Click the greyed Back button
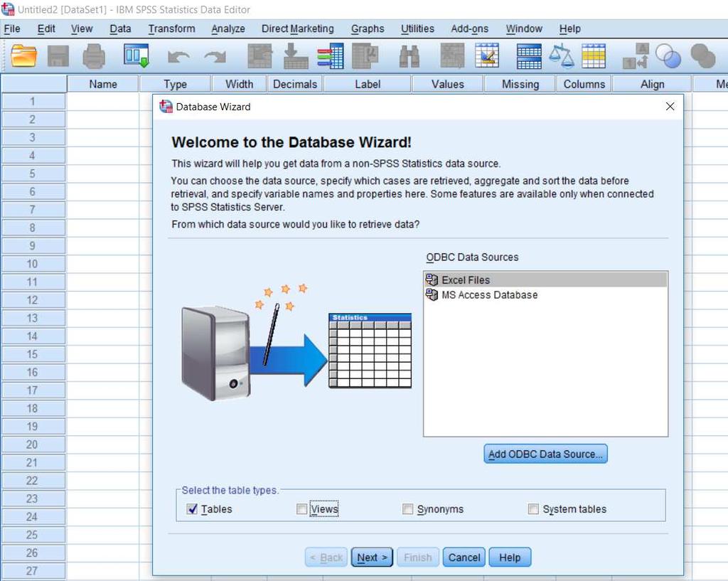Viewport: 728px width, 581px height. [x=326, y=558]
